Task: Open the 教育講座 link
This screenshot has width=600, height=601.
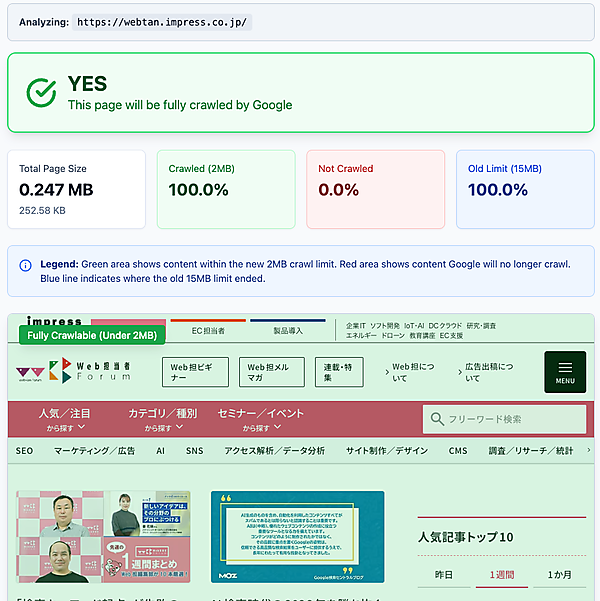Action: tap(422, 336)
